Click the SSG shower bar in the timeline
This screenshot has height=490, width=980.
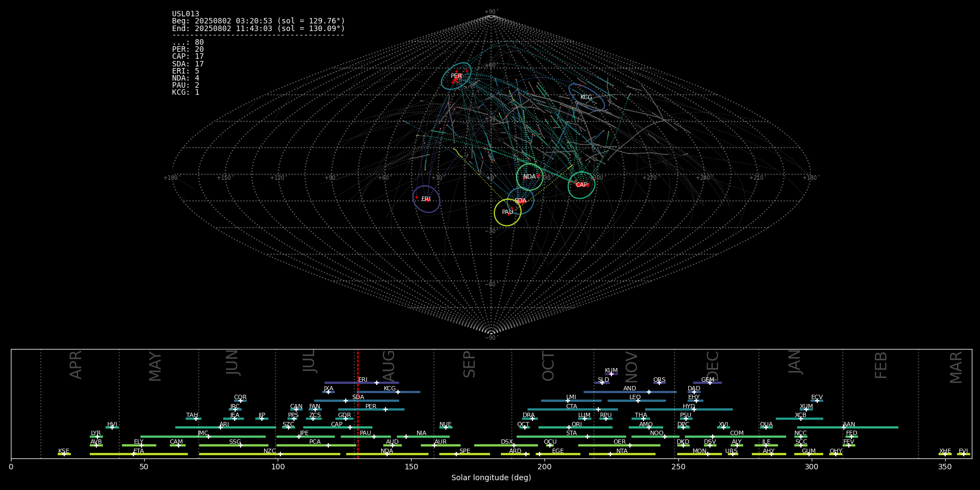point(234,445)
